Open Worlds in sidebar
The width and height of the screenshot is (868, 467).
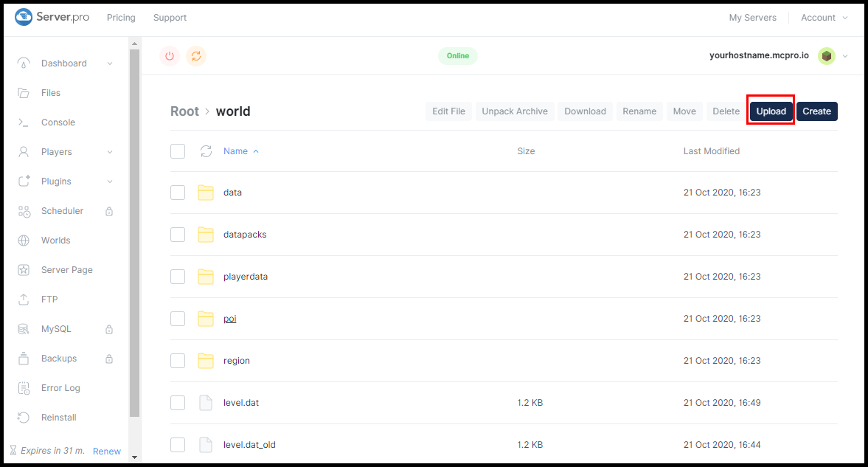point(56,241)
